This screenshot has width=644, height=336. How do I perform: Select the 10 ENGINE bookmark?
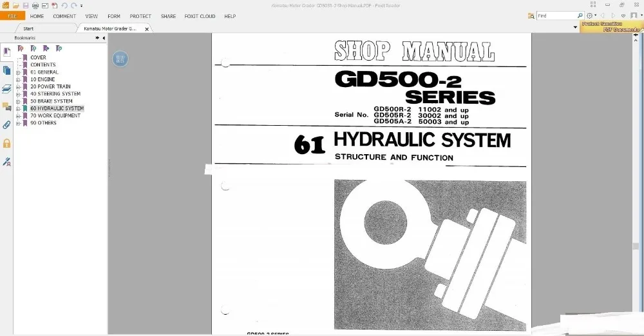point(43,79)
